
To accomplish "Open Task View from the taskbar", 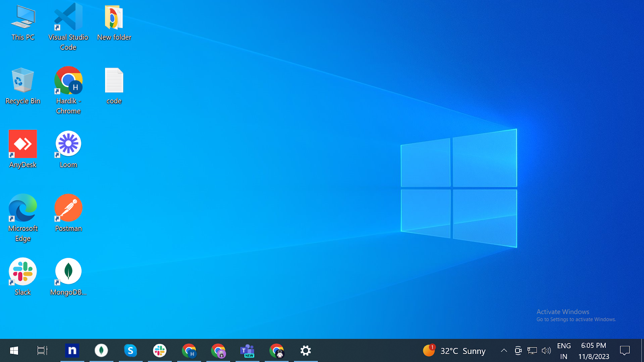I will 42,351.
